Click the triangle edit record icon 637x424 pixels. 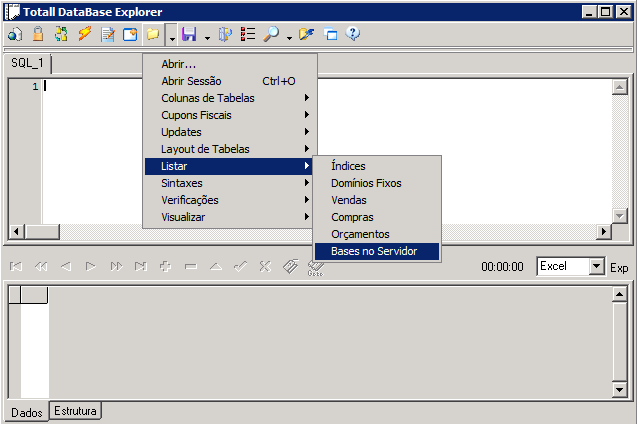(x=216, y=266)
